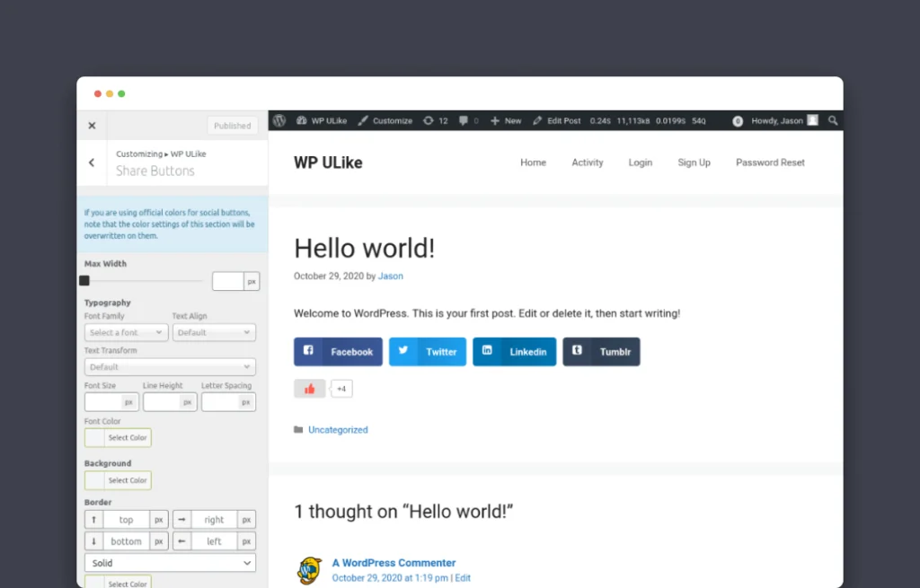
Task: Click A WordPress Commenter link
Action: click(x=394, y=563)
